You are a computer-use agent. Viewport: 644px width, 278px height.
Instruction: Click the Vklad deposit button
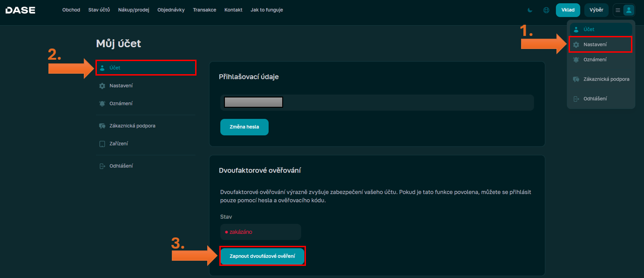[568, 10]
